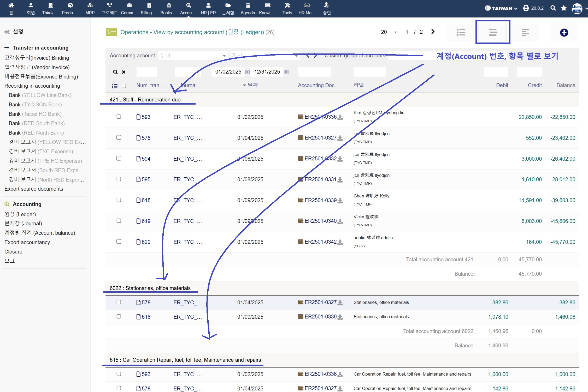Check the box for transaction 593
Screen dimensions: 588x392
click(x=119, y=117)
